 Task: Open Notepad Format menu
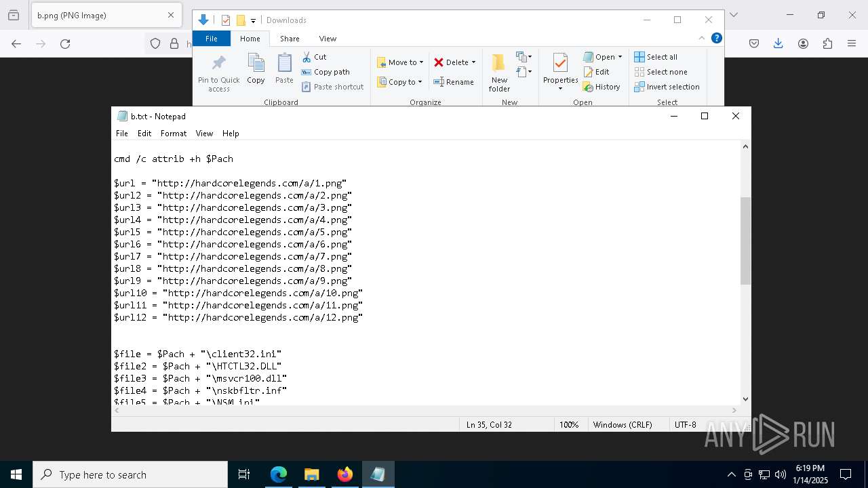(174, 134)
